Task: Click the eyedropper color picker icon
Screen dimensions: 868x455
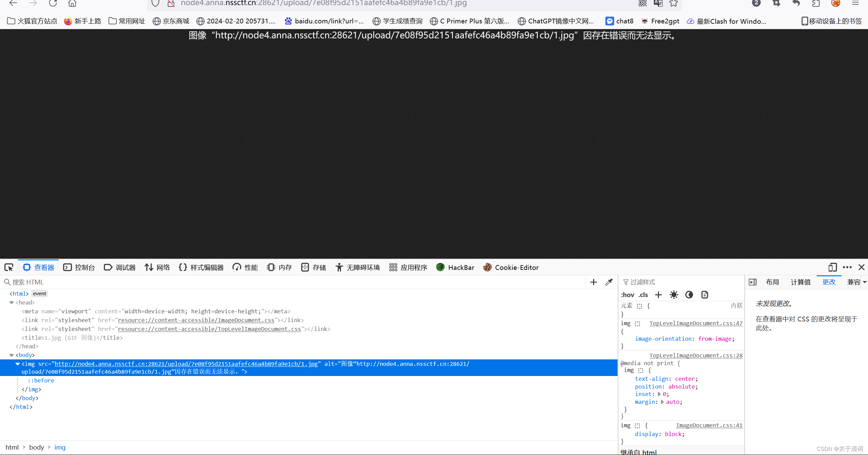Action: (x=609, y=282)
